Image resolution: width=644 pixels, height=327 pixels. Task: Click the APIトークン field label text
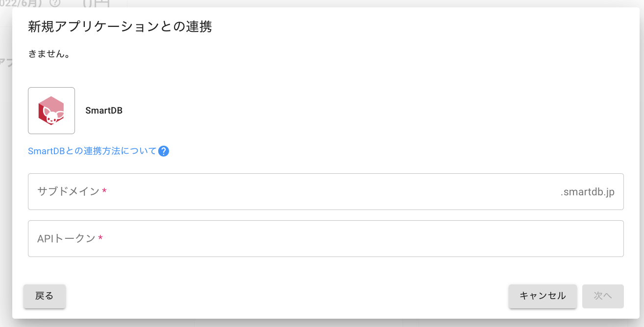pos(66,238)
